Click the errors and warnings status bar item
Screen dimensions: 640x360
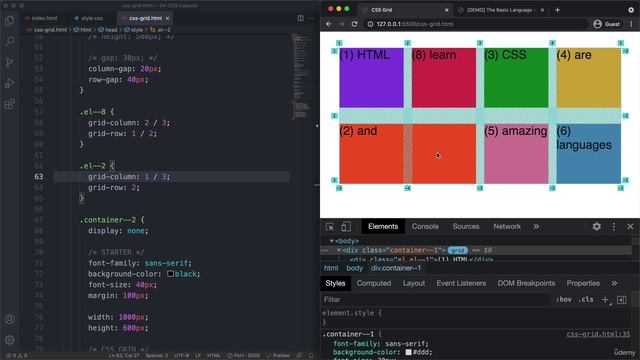tap(17, 356)
